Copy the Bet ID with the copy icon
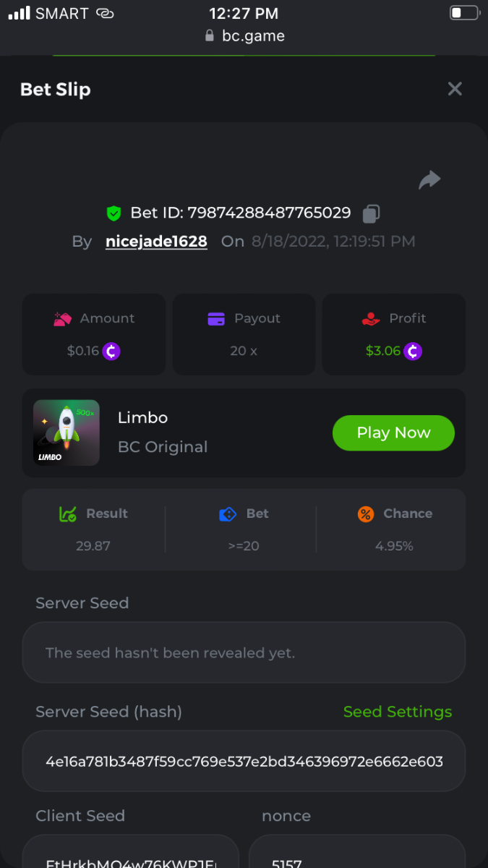488x868 pixels. point(371,213)
